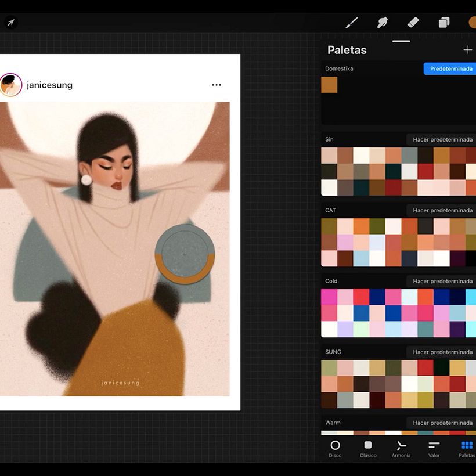Open the Disco color tab
Viewport: 476px width, 476px height.
click(x=335, y=449)
